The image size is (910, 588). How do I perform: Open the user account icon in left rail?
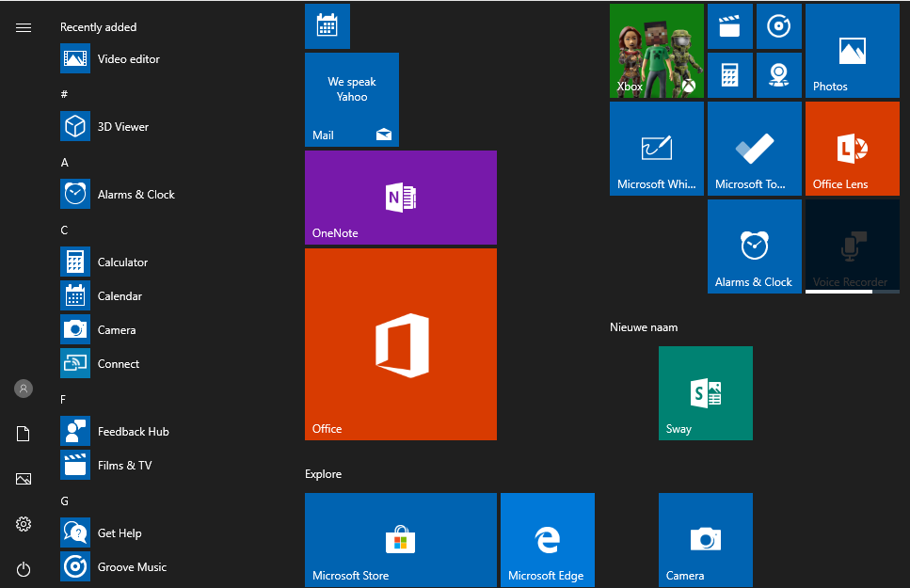click(24, 389)
